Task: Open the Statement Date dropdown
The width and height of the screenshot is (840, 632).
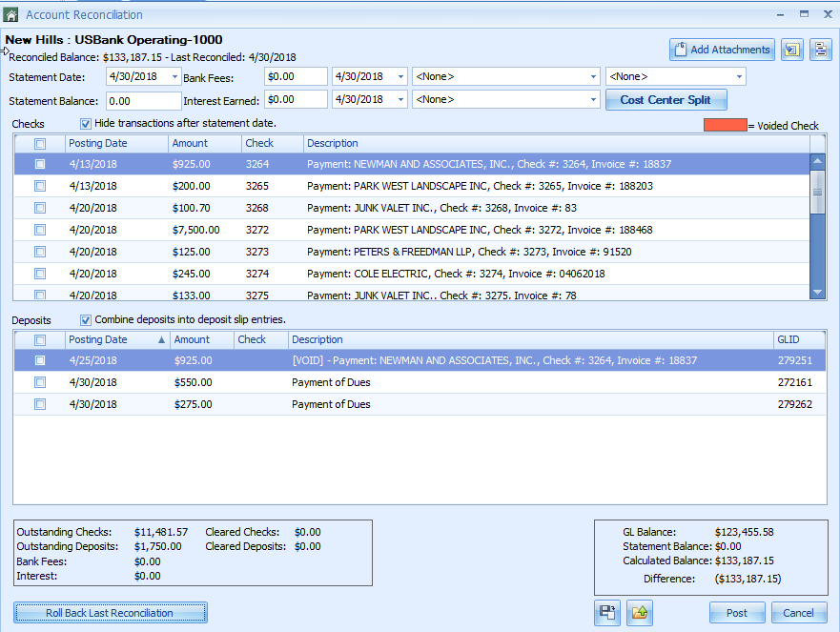Action: click(x=174, y=77)
